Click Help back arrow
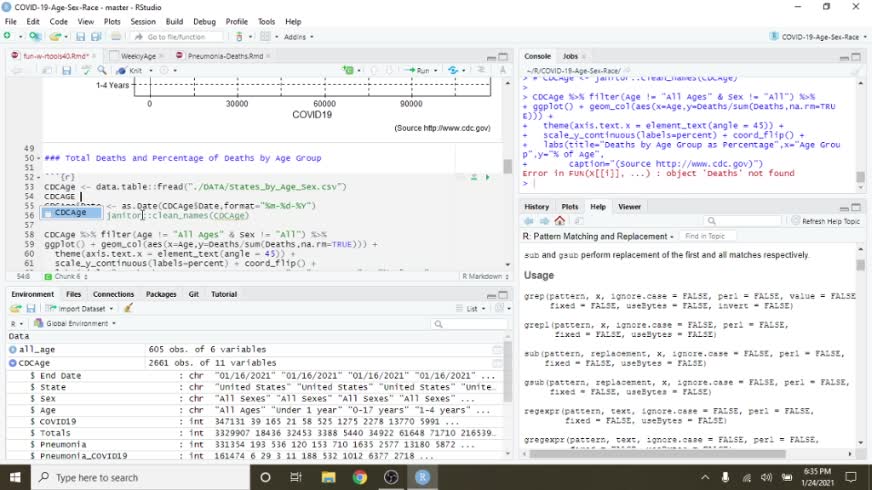The image size is (872, 490). pyautogui.click(x=528, y=221)
